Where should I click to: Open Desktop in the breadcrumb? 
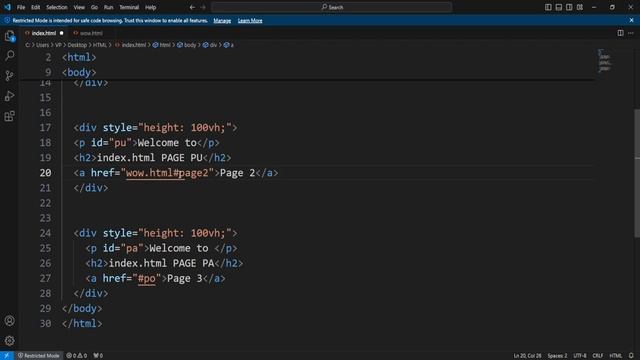pyautogui.click(x=77, y=45)
